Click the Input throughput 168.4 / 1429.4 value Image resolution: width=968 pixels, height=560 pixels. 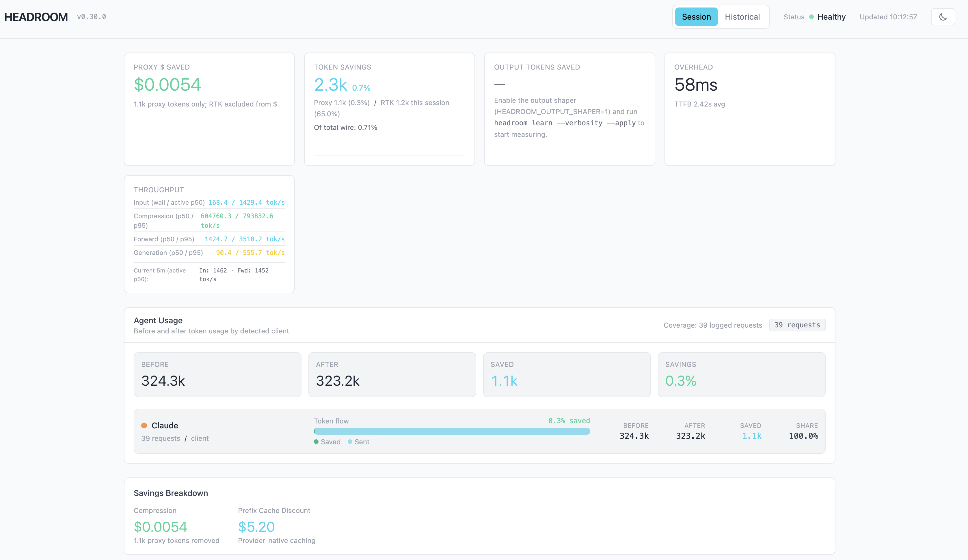(x=247, y=202)
